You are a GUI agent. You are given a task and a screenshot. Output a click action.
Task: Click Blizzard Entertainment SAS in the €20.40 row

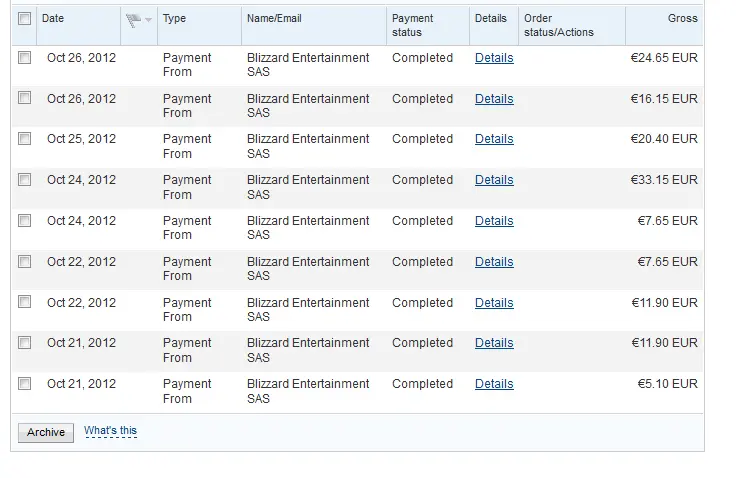tap(308, 146)
